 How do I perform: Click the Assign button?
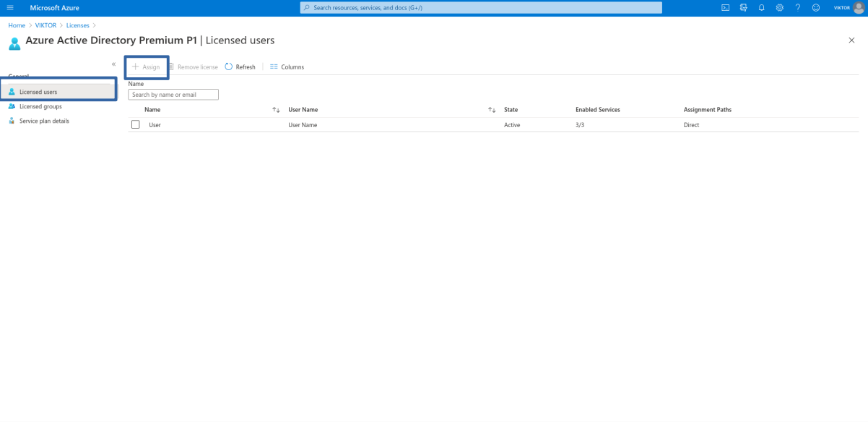[146, 67]
